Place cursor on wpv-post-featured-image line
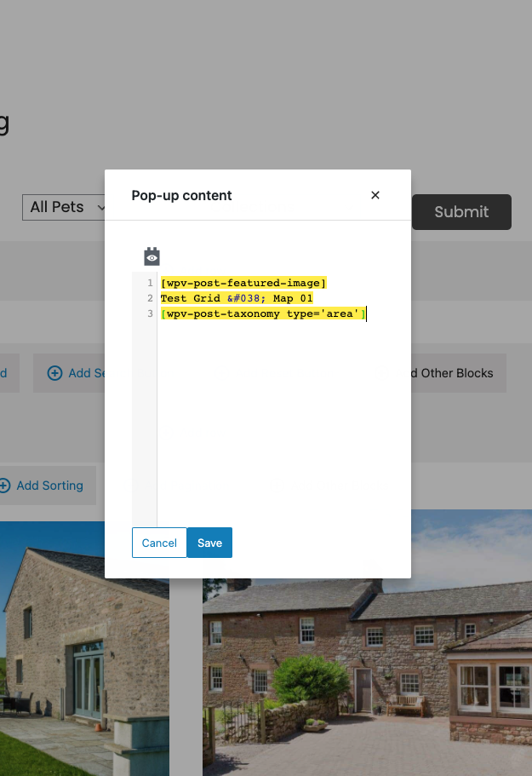The width and height of the screenshot is (532, 776). pyautogui.click(x=243, y=283)
